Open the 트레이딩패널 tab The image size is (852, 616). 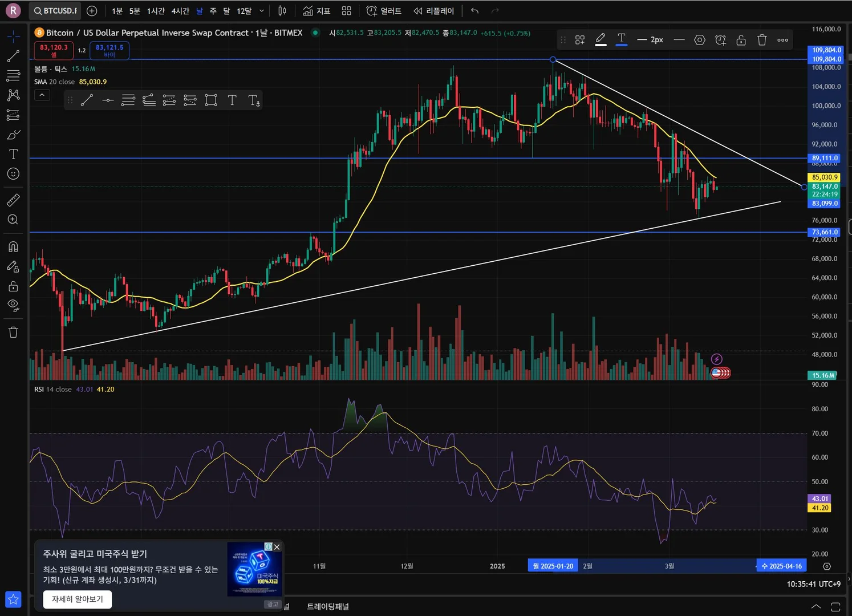[328, 606]
